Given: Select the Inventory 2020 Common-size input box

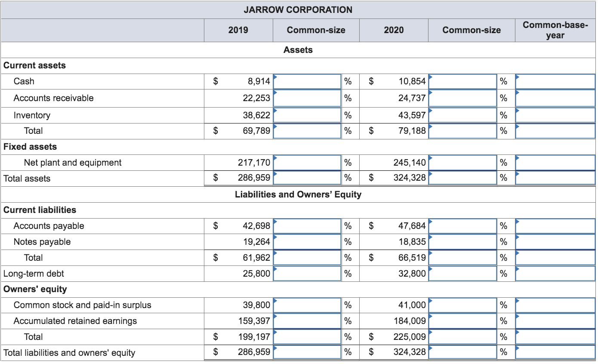Looking at the screenshot, I should point(462,115).
